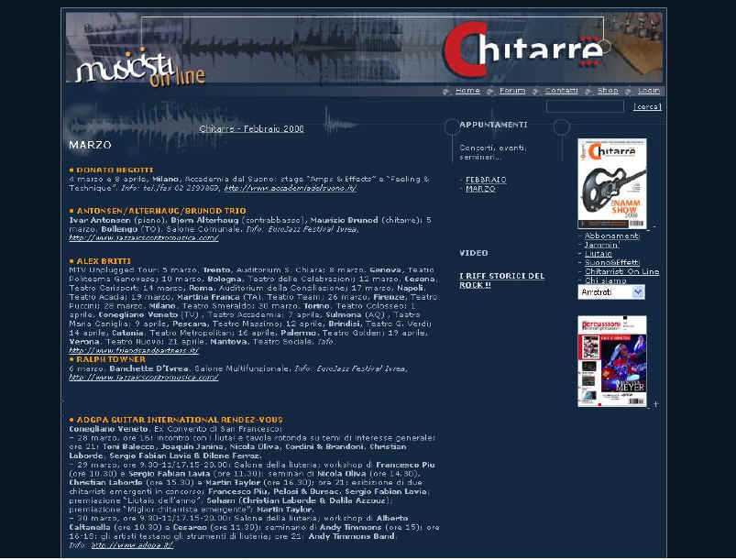Click the Chitarre NAMM Show magazine cover

pos(612,183)
